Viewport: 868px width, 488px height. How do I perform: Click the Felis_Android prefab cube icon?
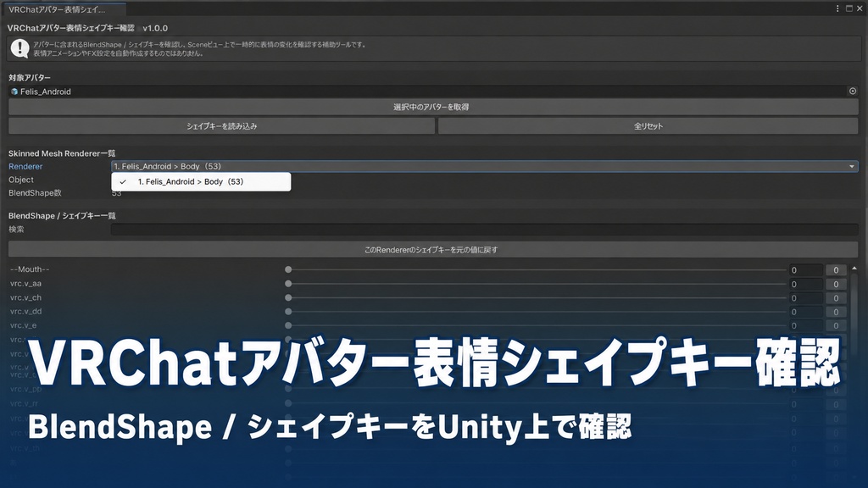pos(14,91)
